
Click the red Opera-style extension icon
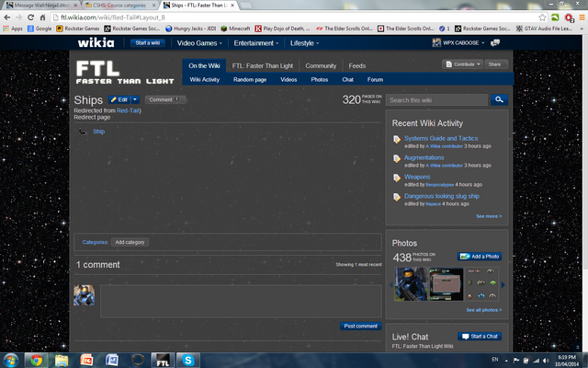[569, 17]
